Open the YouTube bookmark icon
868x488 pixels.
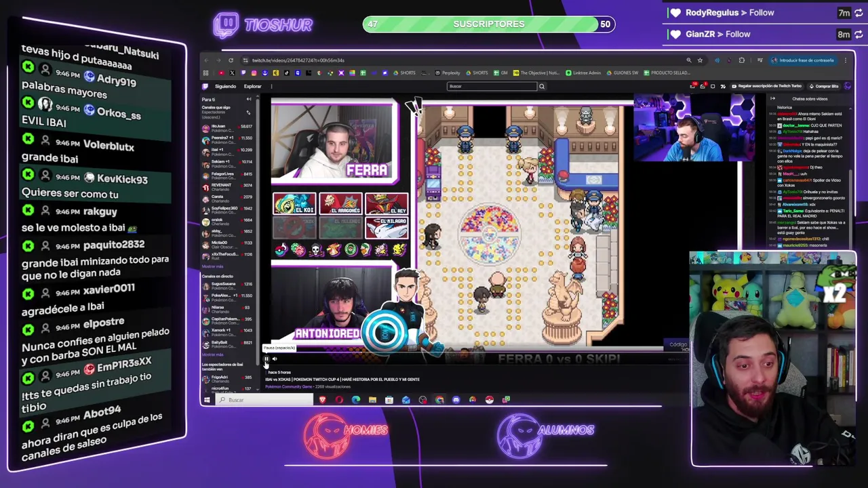pyautogui.click(x=221, y=73)
